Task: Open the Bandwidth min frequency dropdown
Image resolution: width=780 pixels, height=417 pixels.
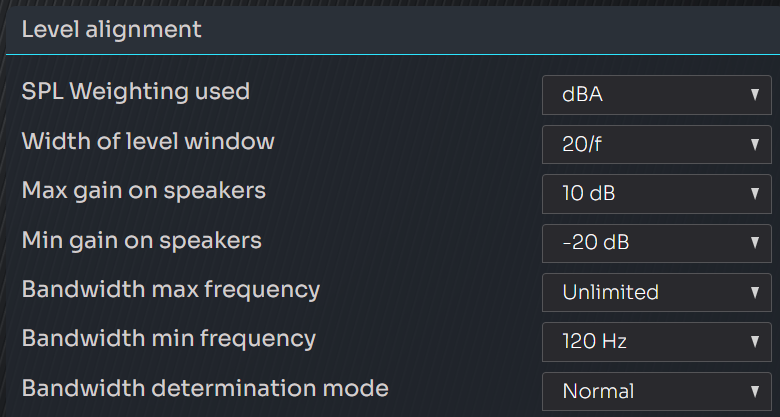Action: pos(655,341)
